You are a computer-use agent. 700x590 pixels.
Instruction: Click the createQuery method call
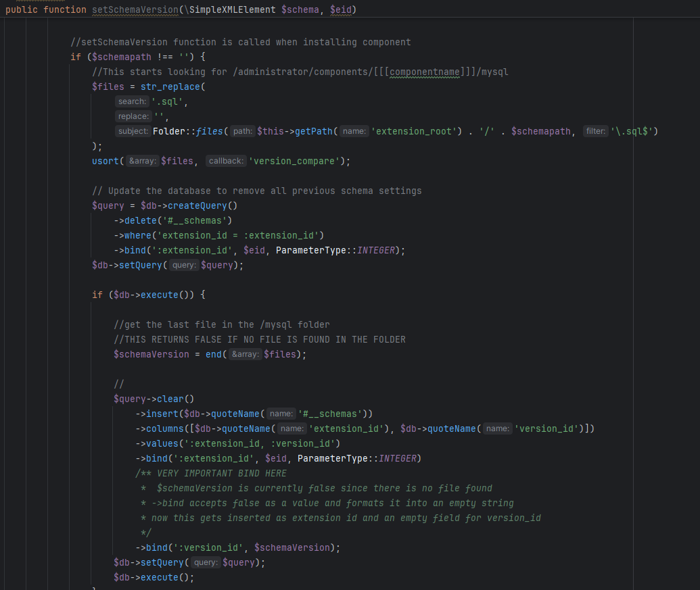pos(197,206)
